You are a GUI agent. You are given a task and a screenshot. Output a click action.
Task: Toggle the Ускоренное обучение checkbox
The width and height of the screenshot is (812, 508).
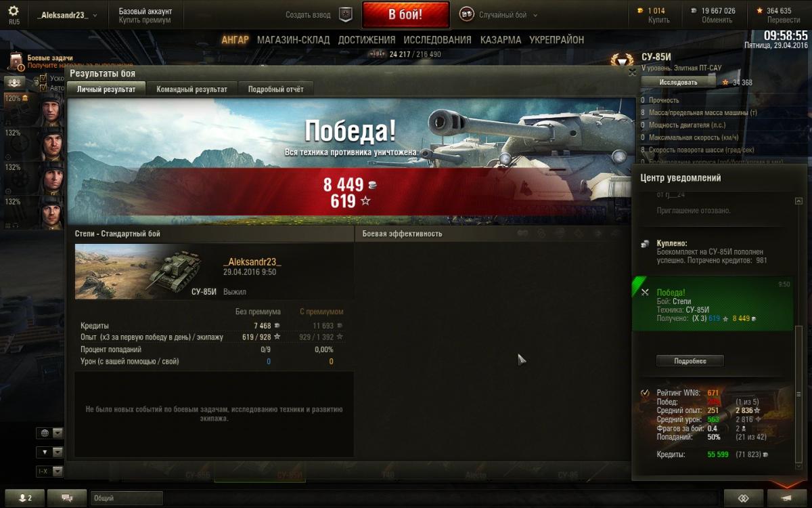tap(44, 79)
